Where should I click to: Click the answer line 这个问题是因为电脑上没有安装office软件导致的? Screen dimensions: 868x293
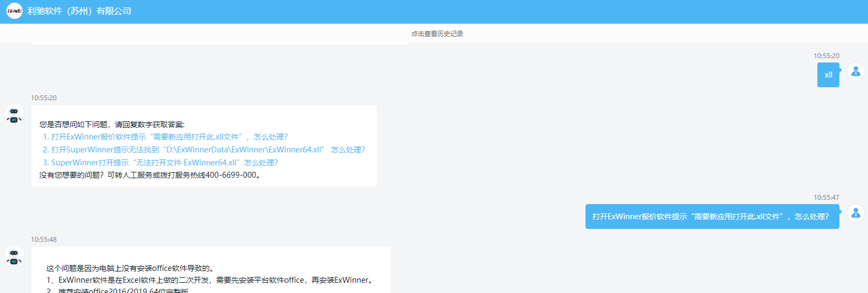(130, 268)
